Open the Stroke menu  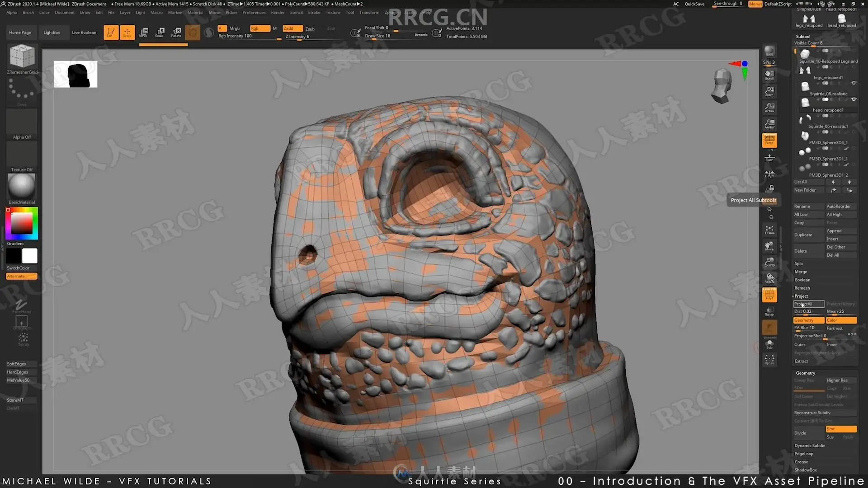[x=314, y=13]
